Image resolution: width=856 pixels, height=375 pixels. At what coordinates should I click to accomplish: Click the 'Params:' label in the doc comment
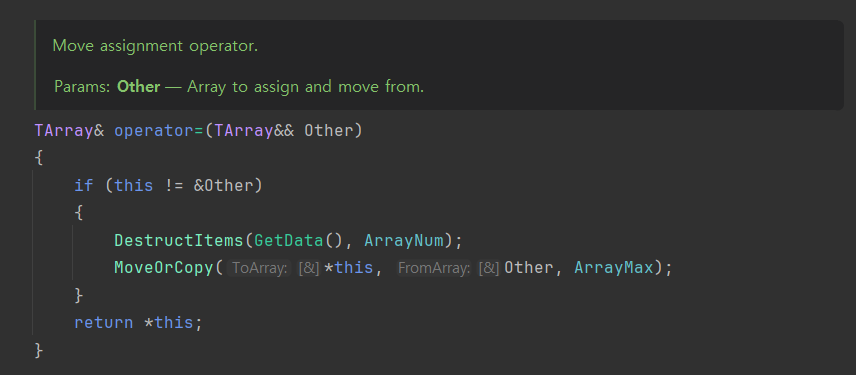coord(83,87)
